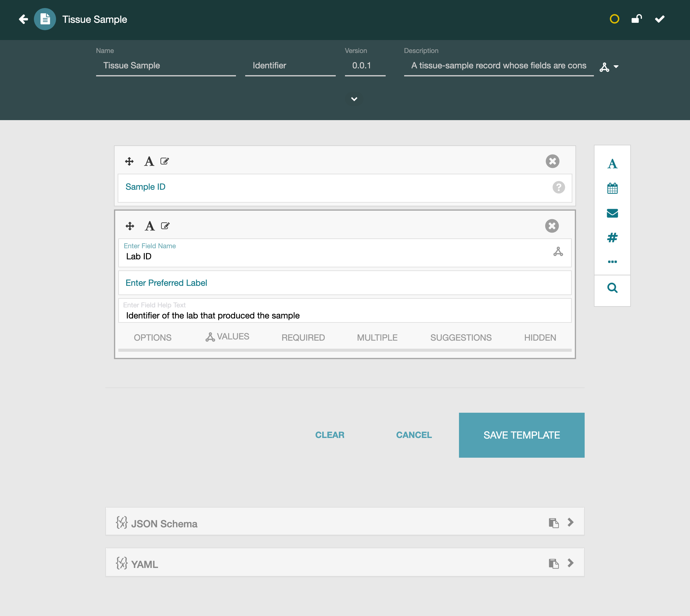Show help for Sample ID field
Viewport: 690px width, 616px height.
[559, 188]
